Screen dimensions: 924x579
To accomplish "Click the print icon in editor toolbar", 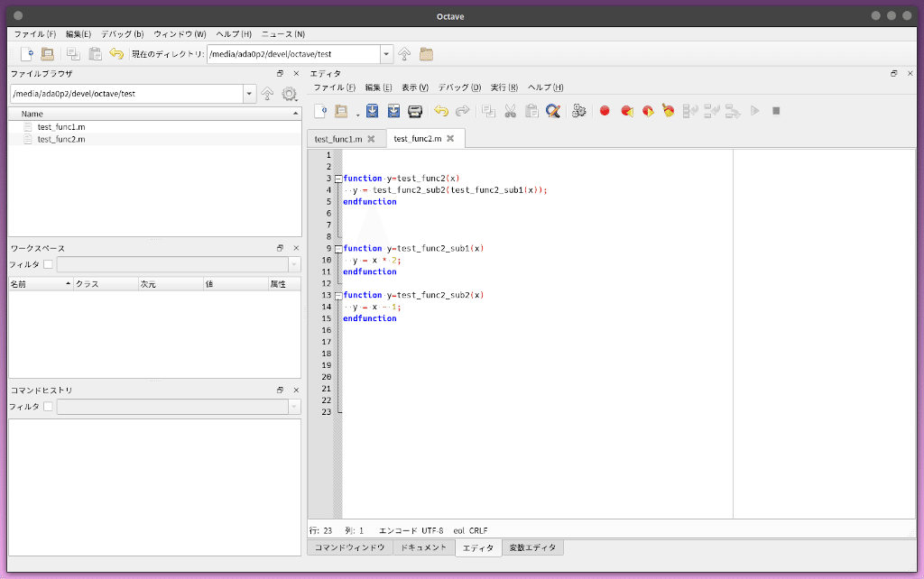I will [x=415, y=111].
